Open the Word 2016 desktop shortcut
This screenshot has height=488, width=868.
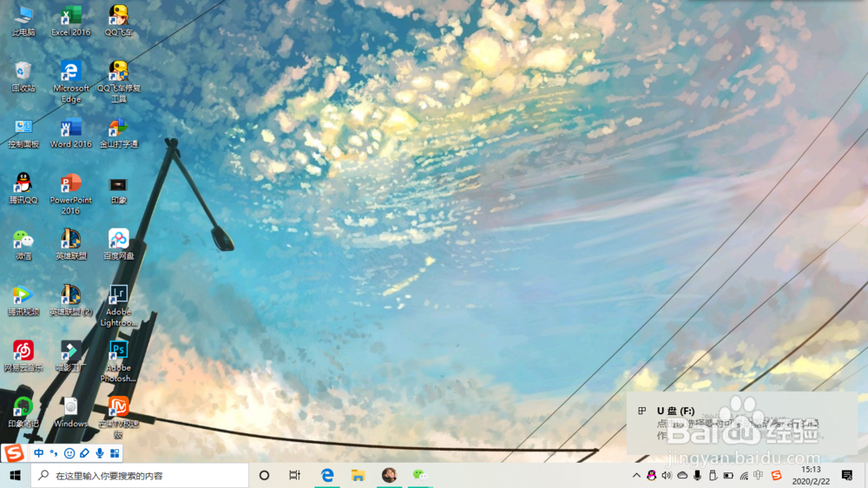[x=71, y=133]
